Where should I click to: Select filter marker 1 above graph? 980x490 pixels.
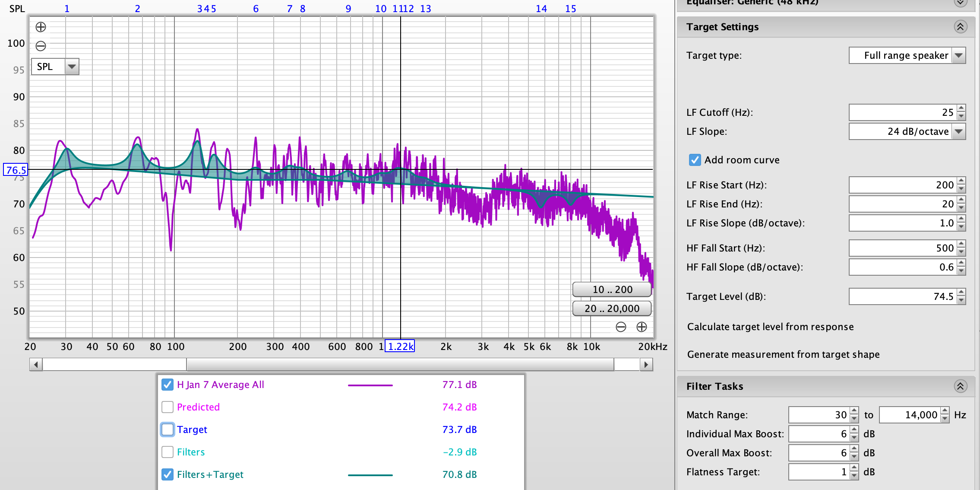[x=67, y=9]
